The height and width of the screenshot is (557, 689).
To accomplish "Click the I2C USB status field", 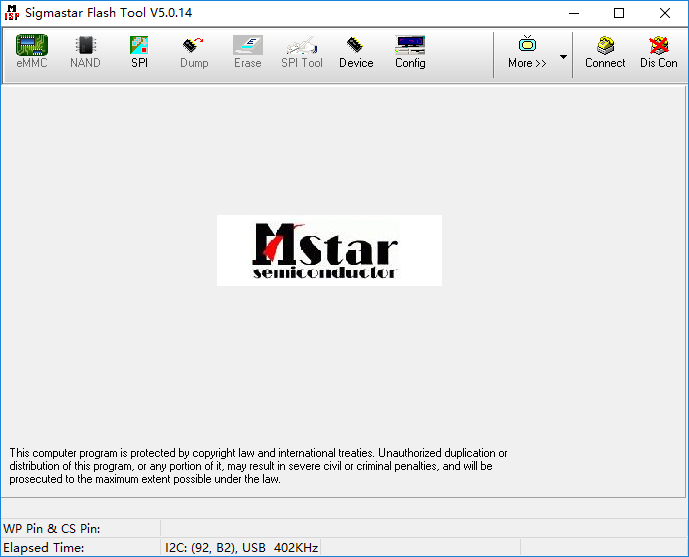I will (x=240, y=548).
